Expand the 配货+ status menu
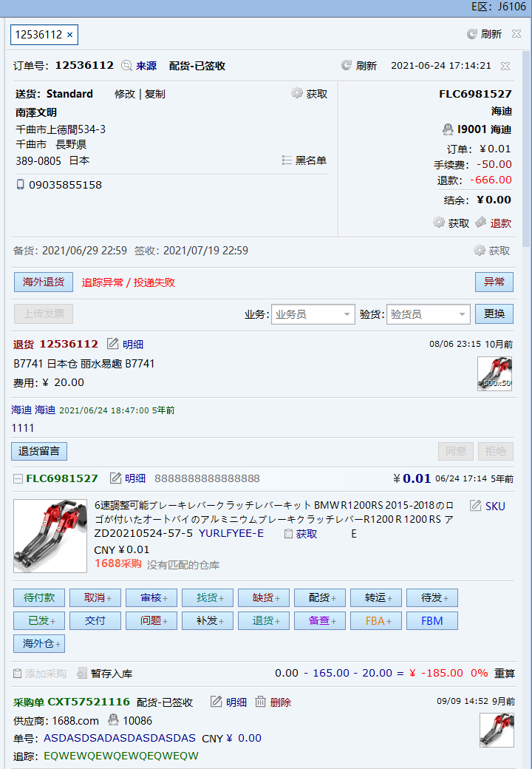532x769 pixels. click(x=320, y=598)
